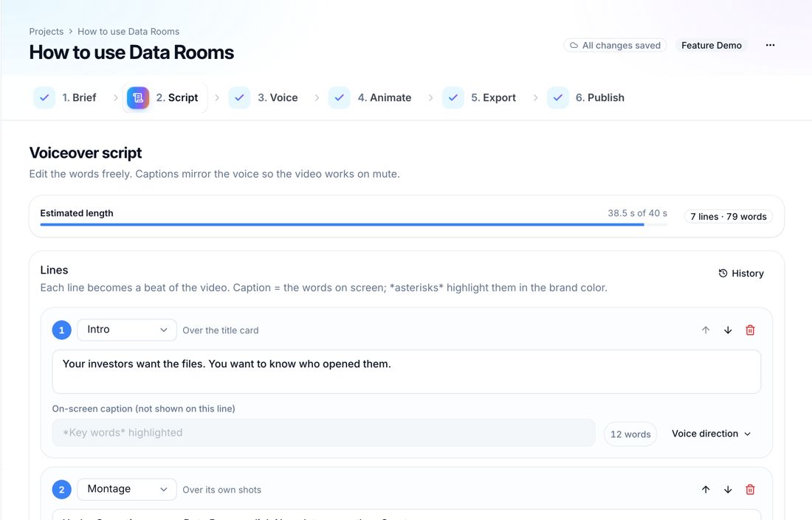Click the blue number 1 line badge
This screenshot has height=520, width=812.
(x=61, y=330)
